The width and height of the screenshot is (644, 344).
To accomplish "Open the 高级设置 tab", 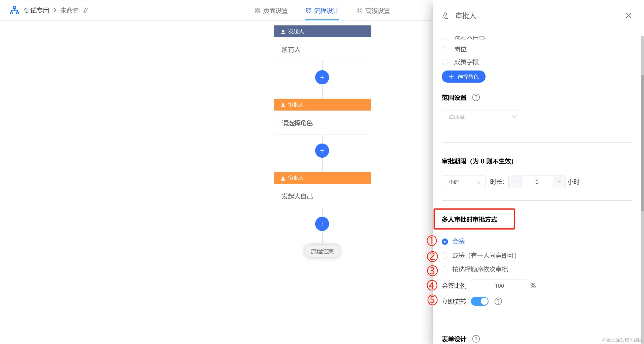I will [x=373, y=11].
